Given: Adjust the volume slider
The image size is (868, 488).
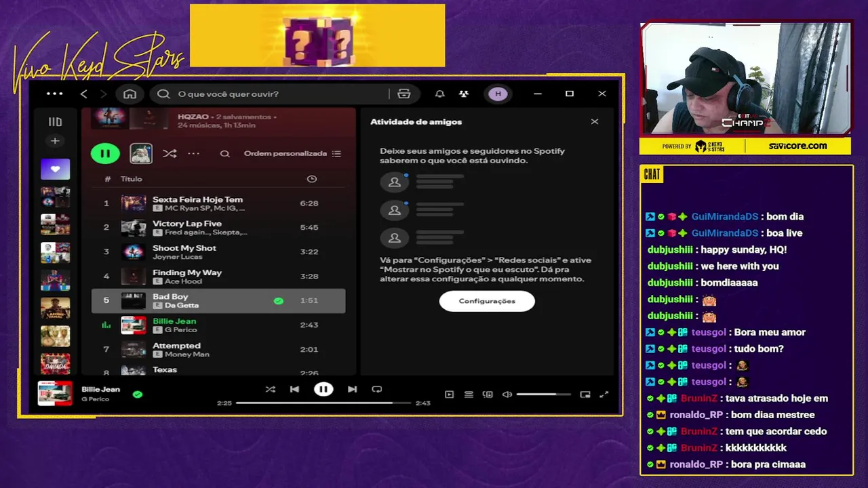Looking at the screenshot, I should tap(543, 394).
